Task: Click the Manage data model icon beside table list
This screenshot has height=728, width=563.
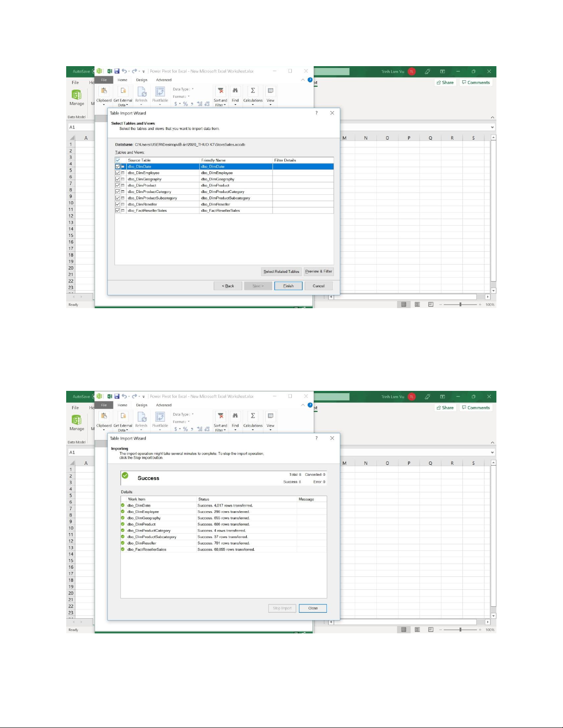Action: [x=77, y=95]
